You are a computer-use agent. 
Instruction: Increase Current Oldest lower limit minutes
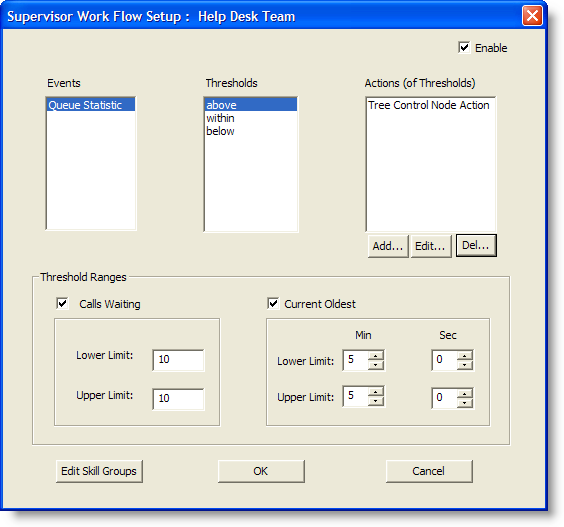[x=376, y=356]
